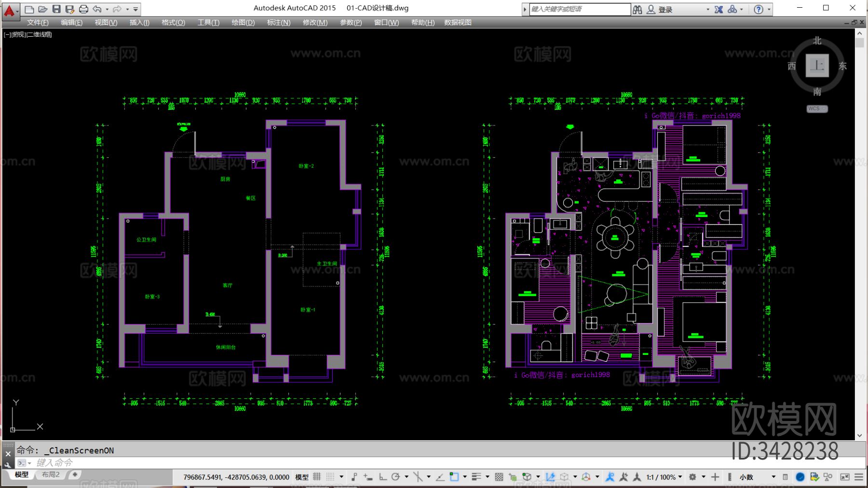Toggle Snap mode in status bar
The height and width of the screenshot is (488, 868).
point(330,476)
